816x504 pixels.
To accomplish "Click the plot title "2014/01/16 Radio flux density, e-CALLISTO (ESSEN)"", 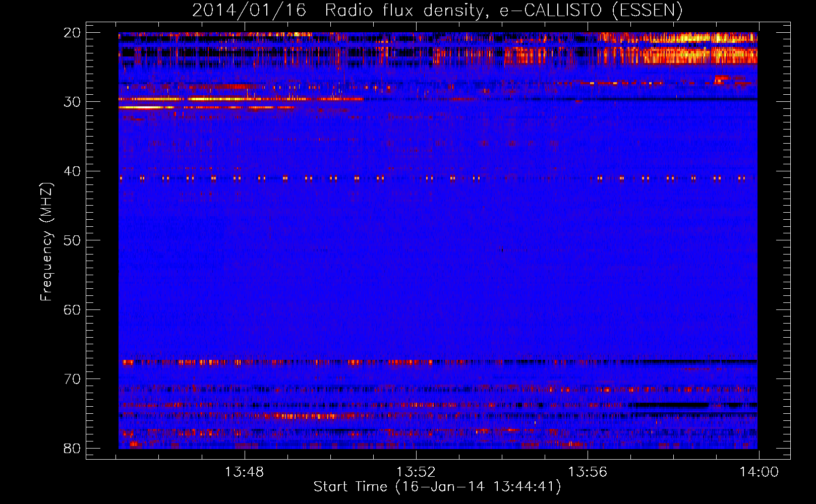I will pyautogui.click(x=437, y=11).
